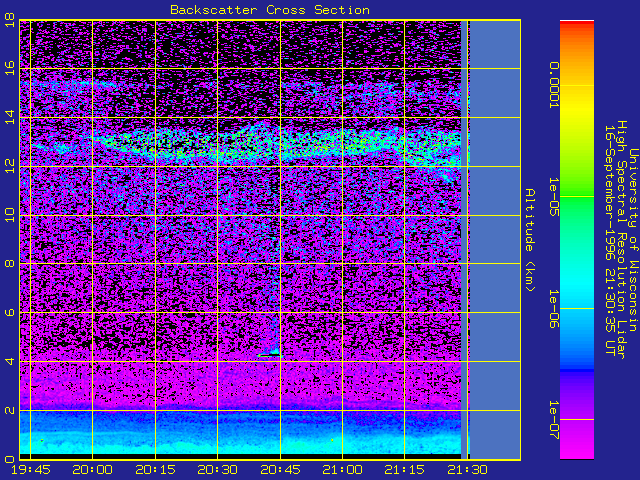Image resolution: width=640 pixels, height=480 pixels.
Task: Click the 2 km altitude label
Action: (10, 410)
